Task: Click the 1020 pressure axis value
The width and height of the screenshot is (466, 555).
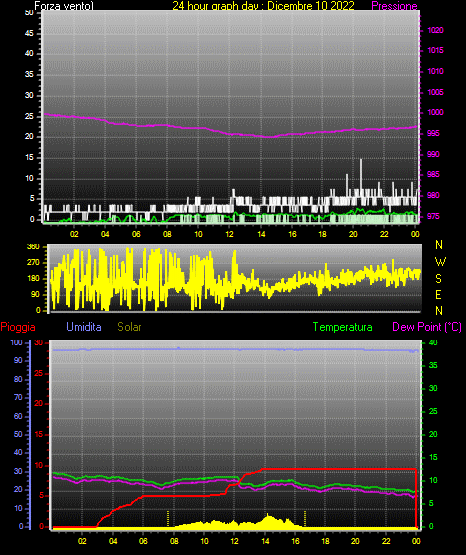Action: (435, 30)
